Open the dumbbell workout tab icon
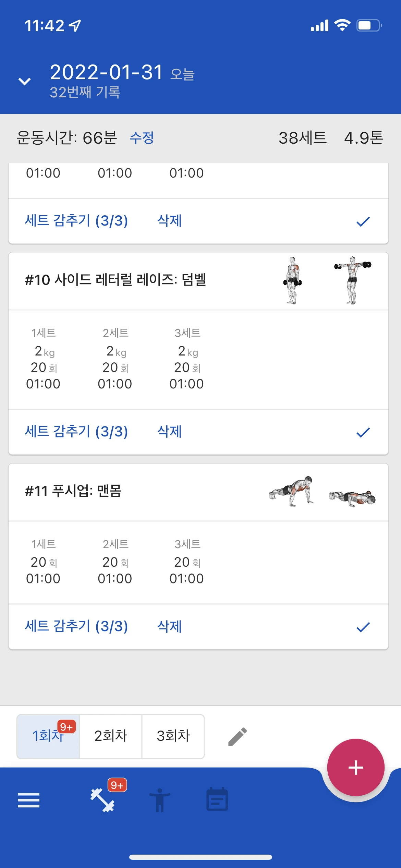The image size is (401, 868). coord(102,800)
